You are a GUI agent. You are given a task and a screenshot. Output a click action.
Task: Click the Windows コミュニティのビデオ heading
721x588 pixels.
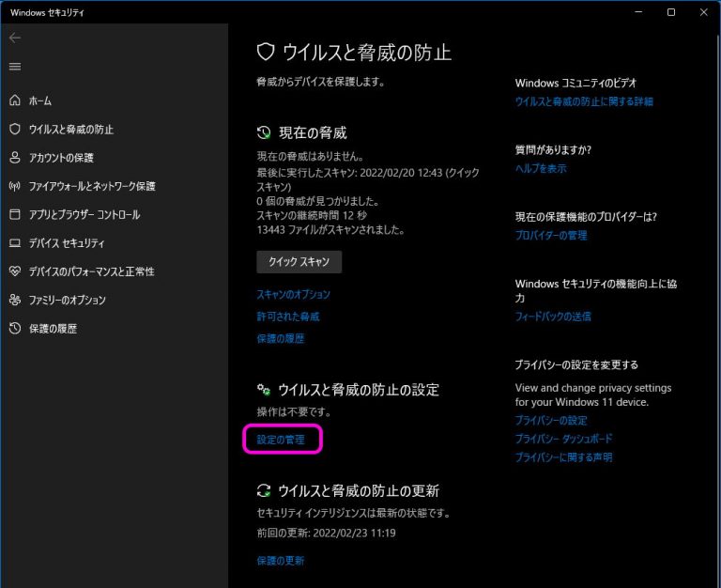(575, 83)
